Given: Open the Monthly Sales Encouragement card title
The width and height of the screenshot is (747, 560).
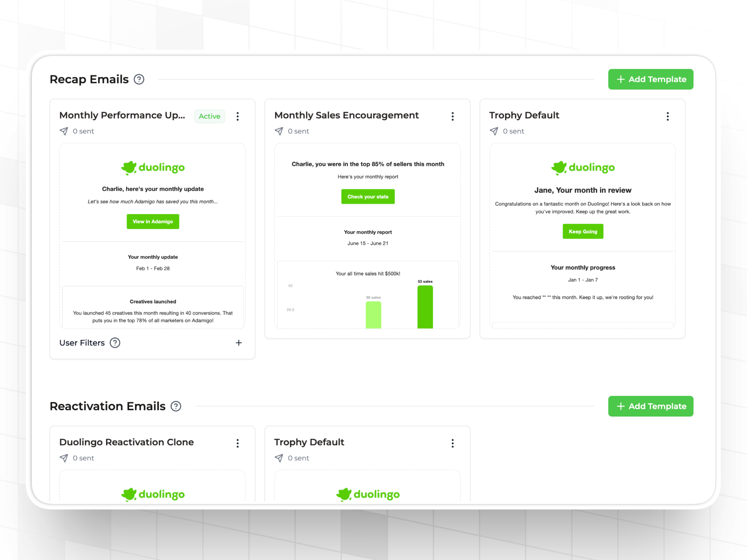Looking at the screenshot, I should [346, 115].
